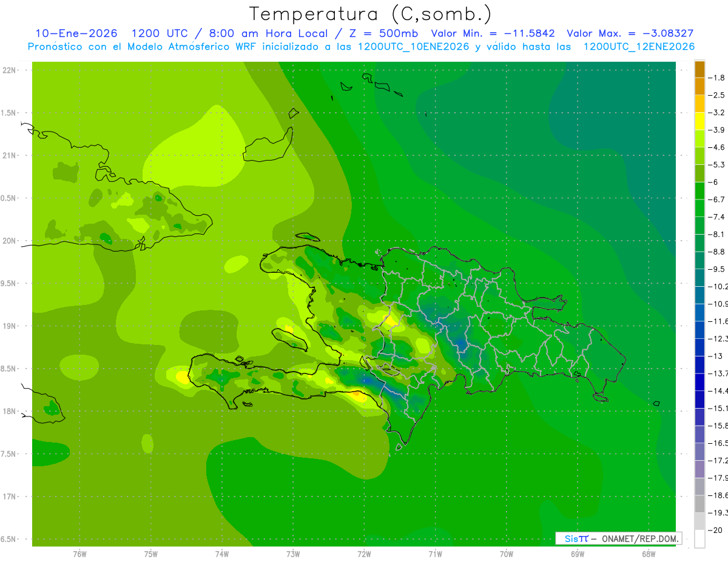Click the 'ONAMET/REP.DOM.' credit label
The width and height of the screenshot is (728, 562).
[640, 538]
